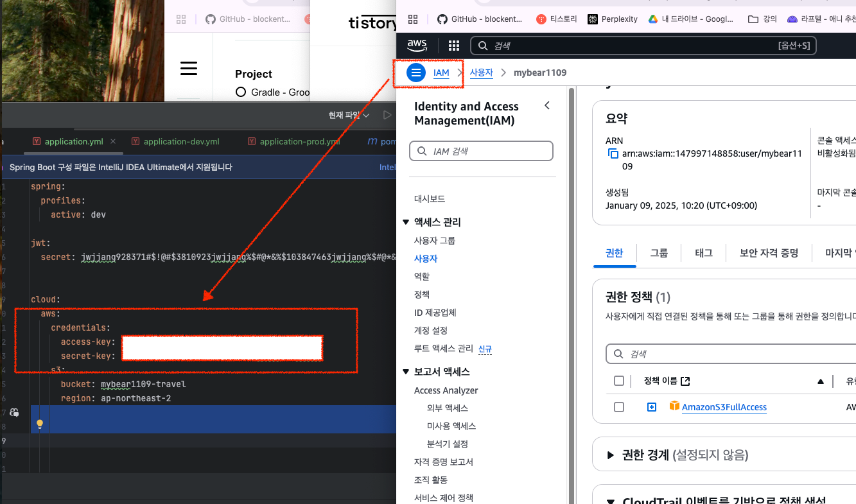Image resolution: width=856 pixels, height=504 pixels.
Task: Open the AWS services grid menu
Action: (454, 46)
